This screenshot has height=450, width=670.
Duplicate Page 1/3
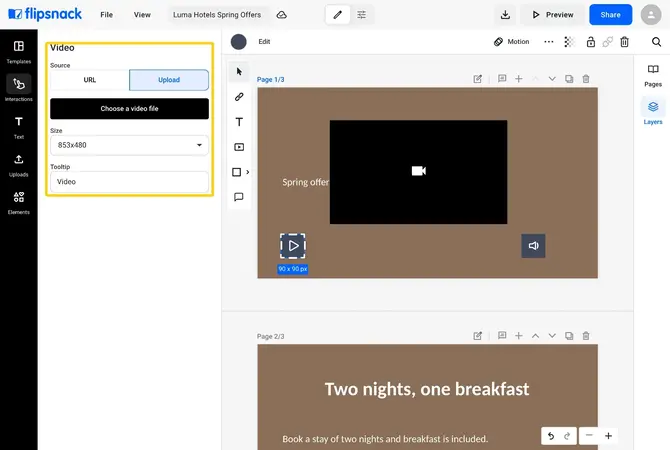tap(569, 79)
